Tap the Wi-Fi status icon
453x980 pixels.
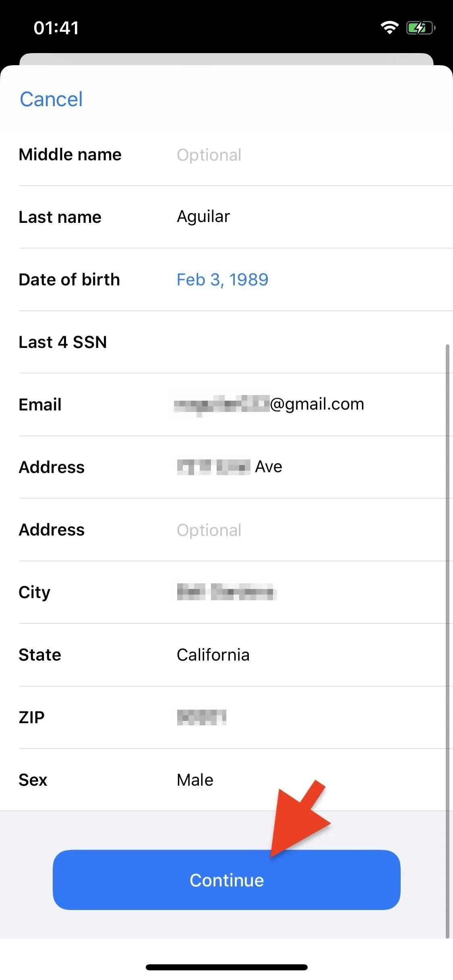pos(389,27)
